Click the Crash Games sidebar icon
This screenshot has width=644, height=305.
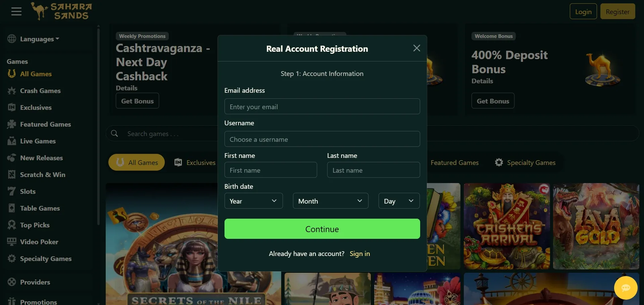(x=12, y=91)
